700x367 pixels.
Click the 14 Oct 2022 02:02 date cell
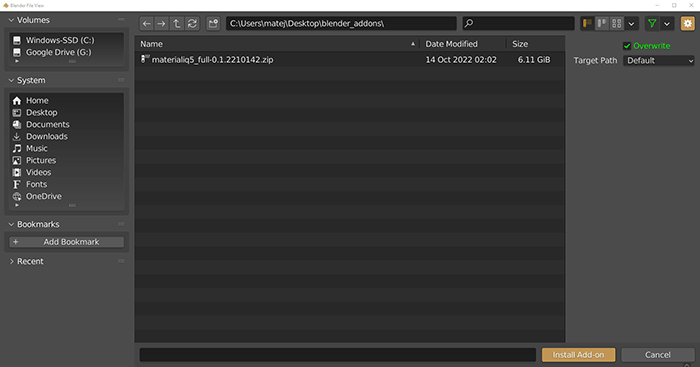461,60
